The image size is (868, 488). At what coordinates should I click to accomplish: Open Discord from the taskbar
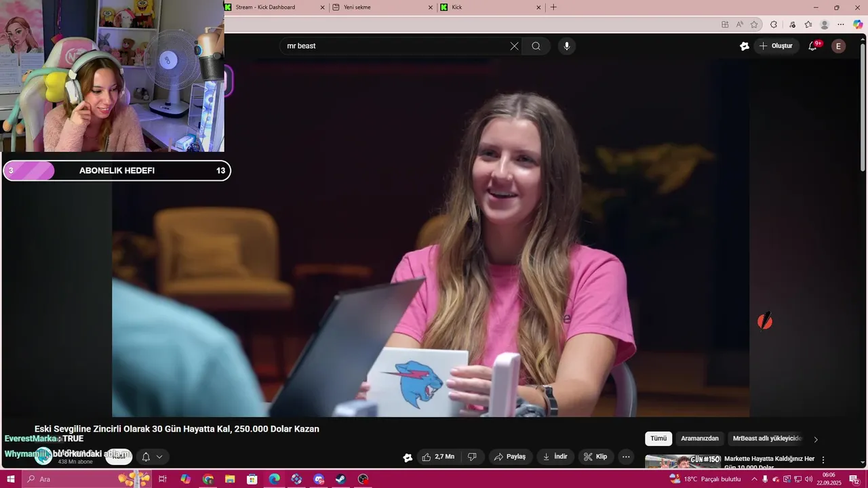pyautogui.click(x=319, y=479)
